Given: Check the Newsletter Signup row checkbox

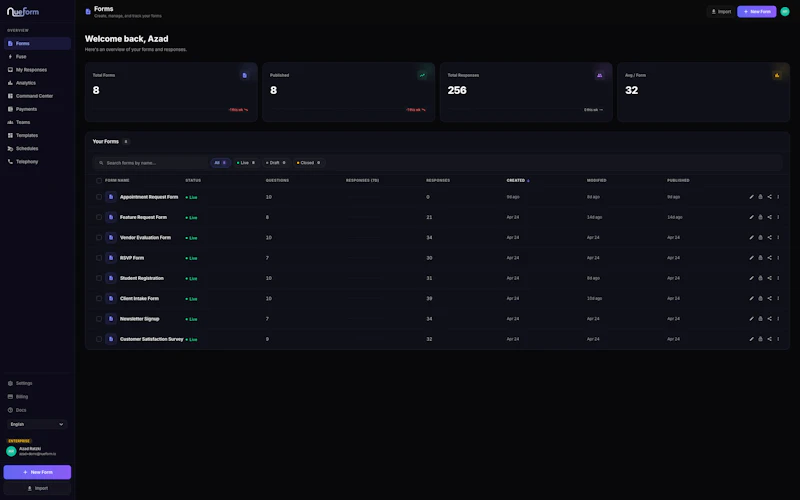Looking at the screenshot, I should [99, 319].
